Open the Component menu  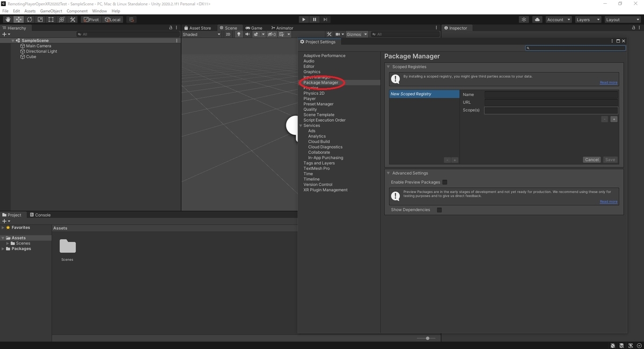coord(77,11)
